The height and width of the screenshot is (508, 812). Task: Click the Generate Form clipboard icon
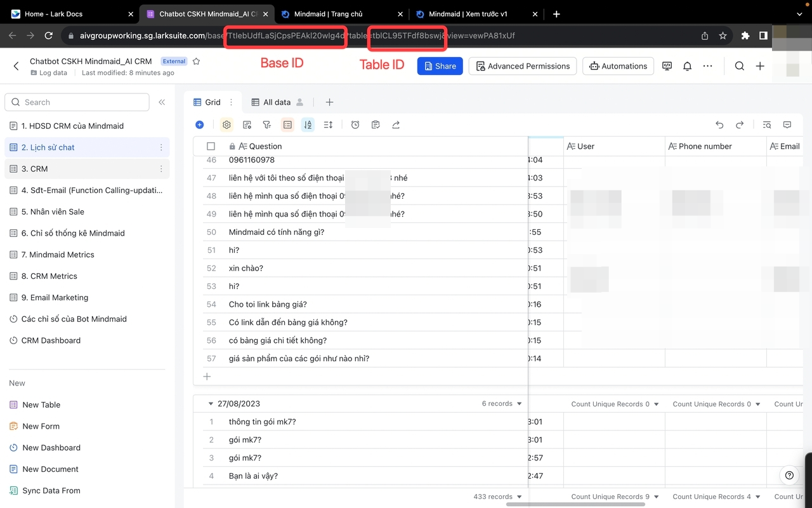pos(376,125)
